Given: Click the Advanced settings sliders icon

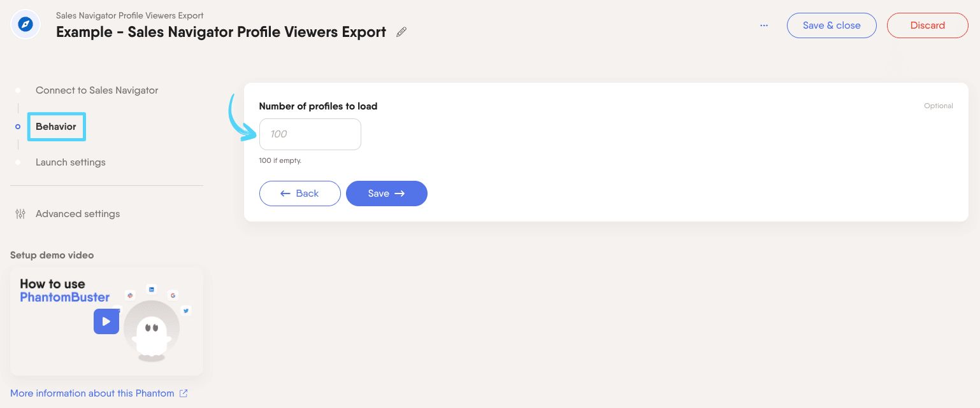Looking at the screenshot, I should pos(20,214).
